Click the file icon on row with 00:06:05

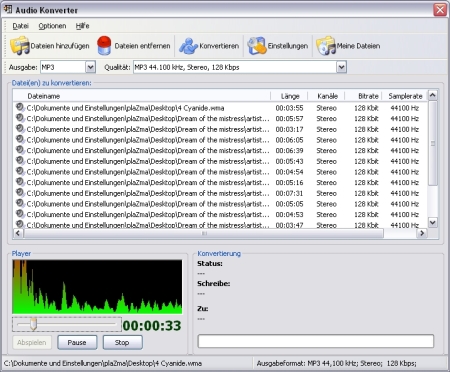tap(20, 139)
